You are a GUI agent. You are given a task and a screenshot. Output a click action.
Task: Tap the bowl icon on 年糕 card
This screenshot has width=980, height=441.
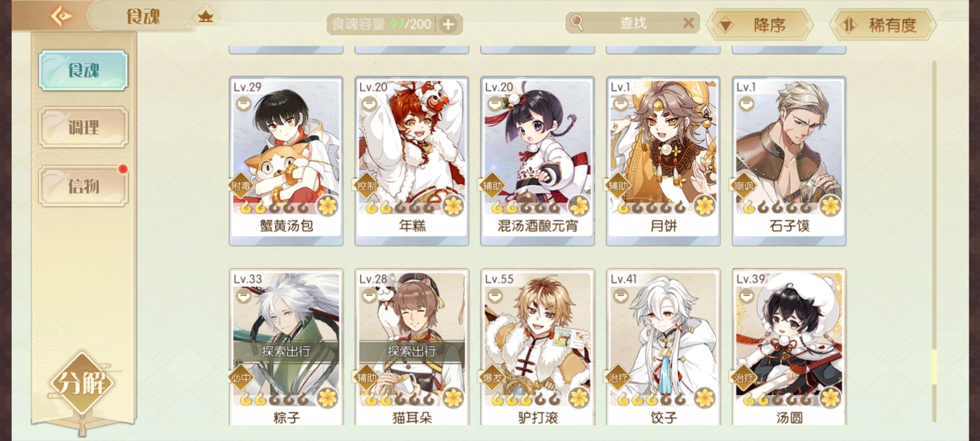pos(370,104)
